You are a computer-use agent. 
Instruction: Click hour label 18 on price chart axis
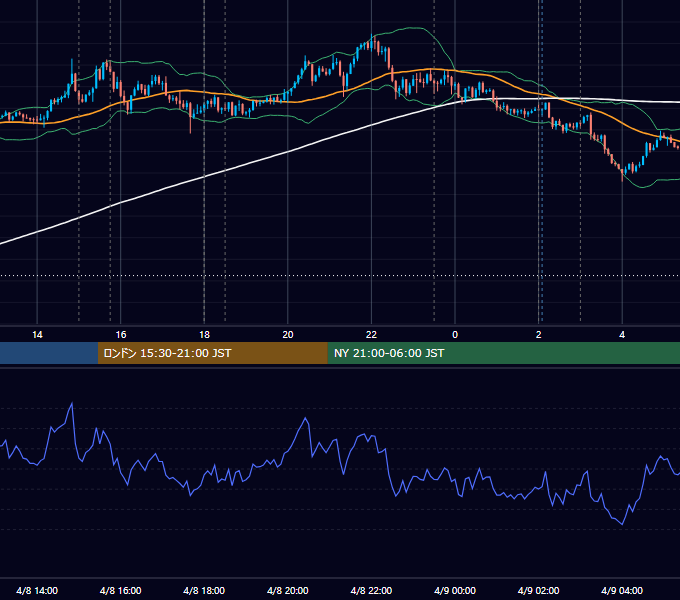click(x=204, y=335)
